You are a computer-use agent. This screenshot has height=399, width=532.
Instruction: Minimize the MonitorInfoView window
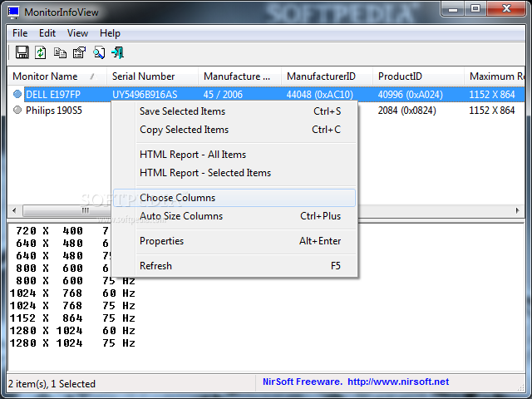452,9
